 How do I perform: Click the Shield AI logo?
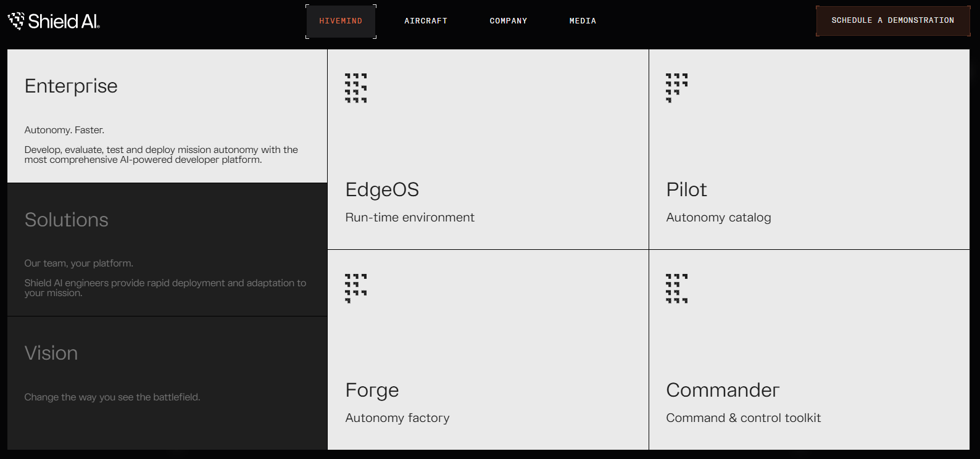[x=54, y=21]
